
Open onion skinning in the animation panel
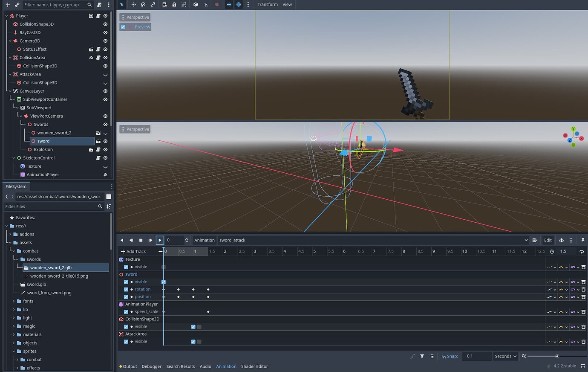click(561, 240)
